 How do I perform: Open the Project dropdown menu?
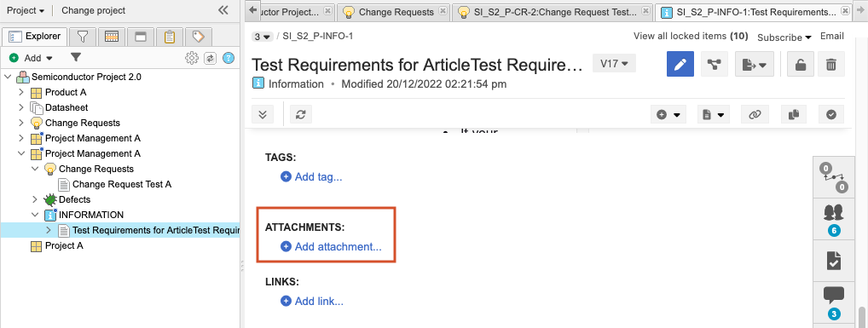[26, 10]
